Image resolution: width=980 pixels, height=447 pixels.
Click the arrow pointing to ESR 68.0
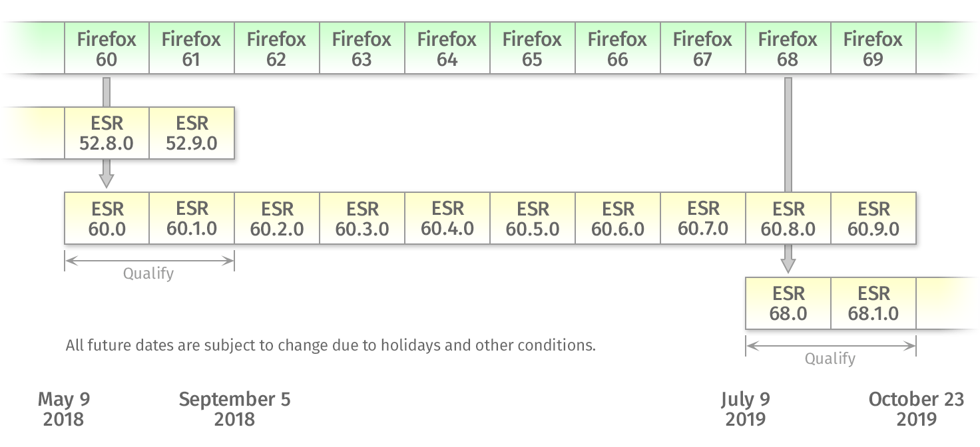(788, 259)
